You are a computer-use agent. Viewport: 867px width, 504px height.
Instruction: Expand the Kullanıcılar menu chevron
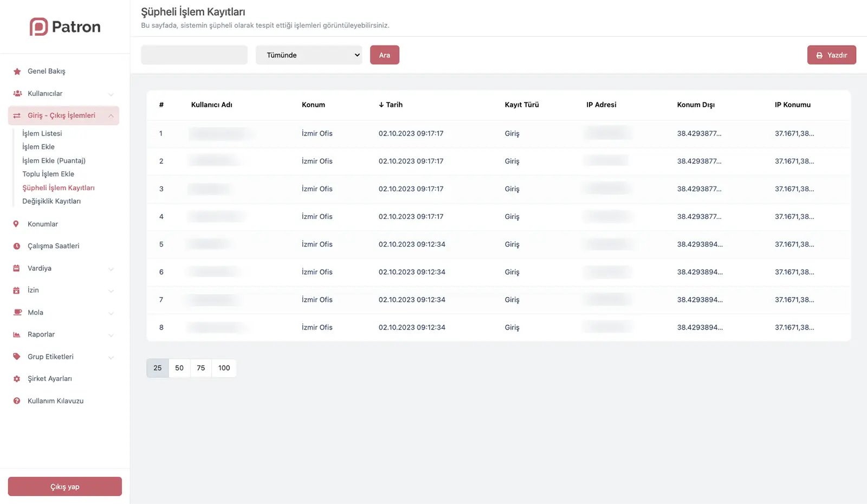[111, 94]
